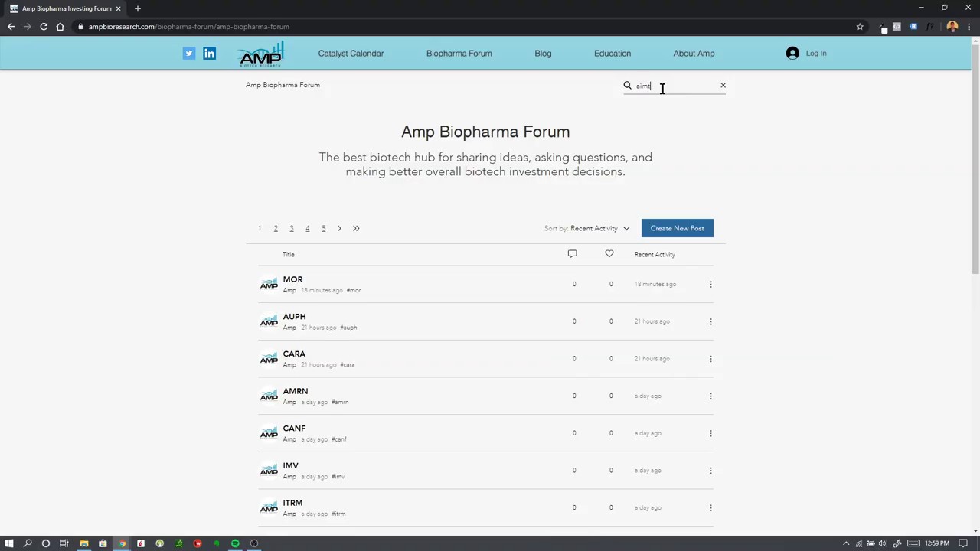Click the Log In link
This screenshot has width=980, height=551.
tap(816, 54)
